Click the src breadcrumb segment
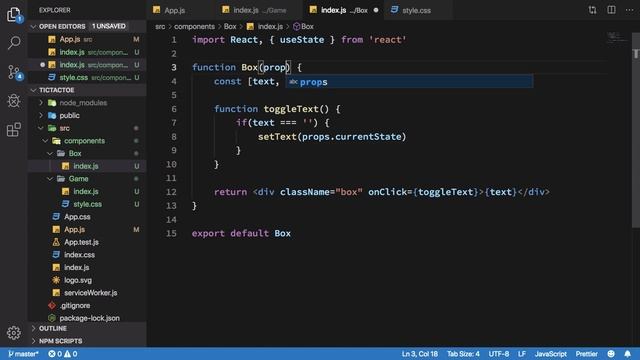Viewport: 640px width, 360px height. point(160,27)
